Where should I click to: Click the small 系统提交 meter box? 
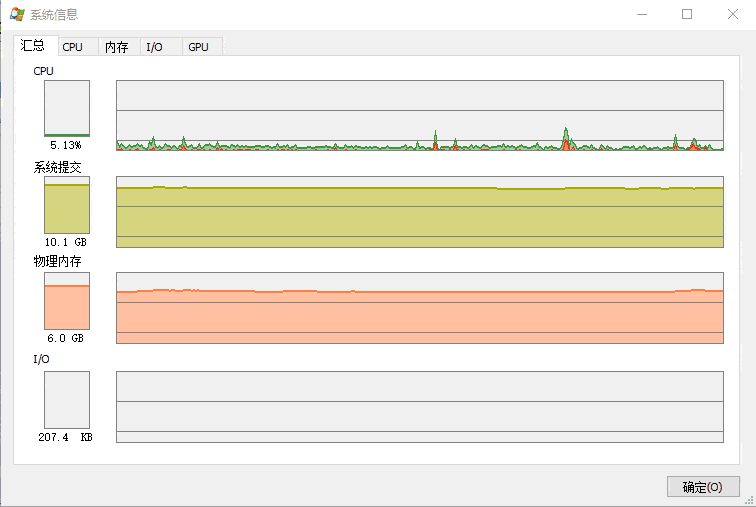[67, 205]
